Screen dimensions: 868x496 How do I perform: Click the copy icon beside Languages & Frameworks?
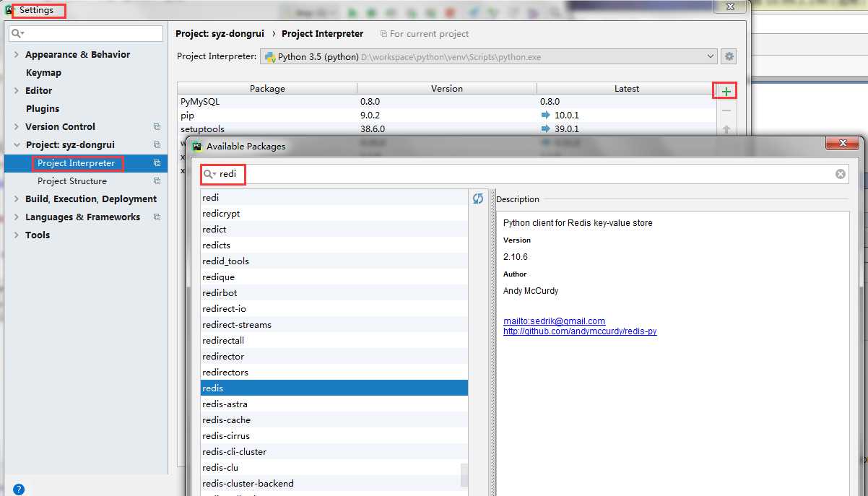(x=157, y=217)
